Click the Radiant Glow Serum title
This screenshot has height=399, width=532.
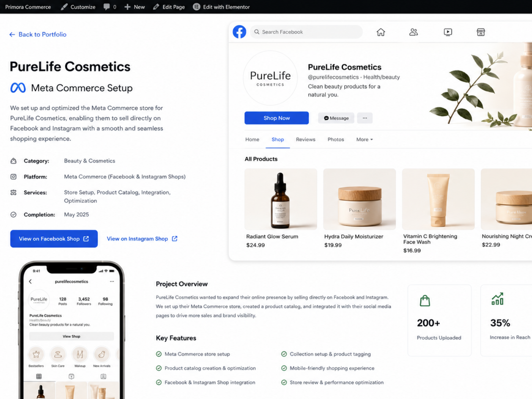tap(272, 237)
